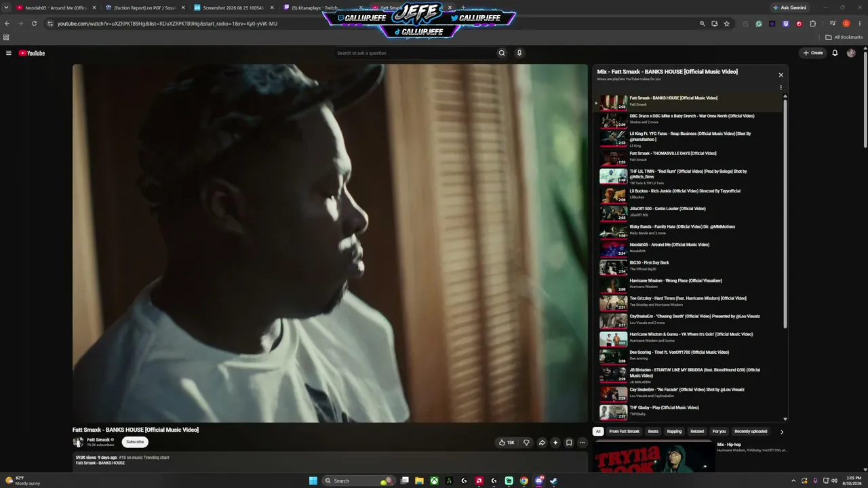Click the YouTube search input field
The width and height of the screenshot is (868, 488).
[414, 53]
